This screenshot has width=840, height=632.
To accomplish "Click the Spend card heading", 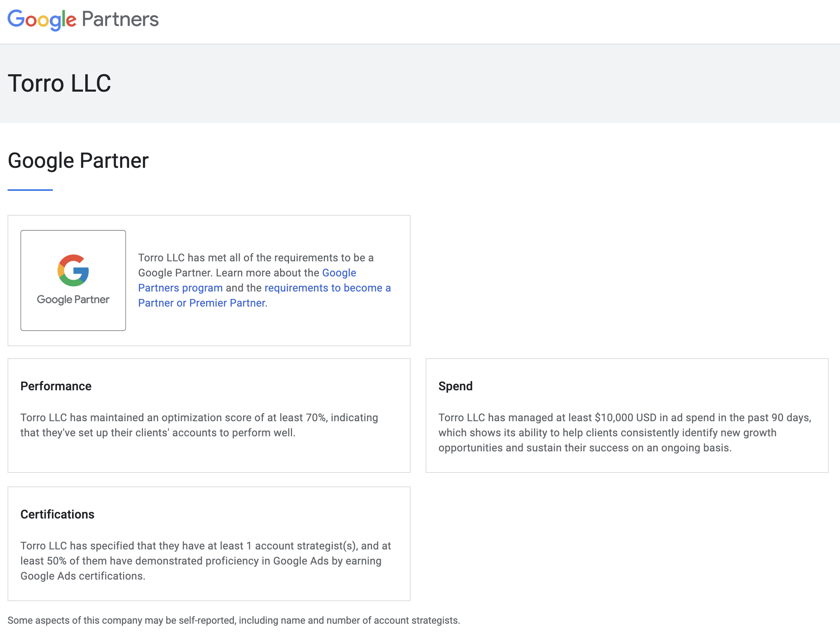I will 455,386.
